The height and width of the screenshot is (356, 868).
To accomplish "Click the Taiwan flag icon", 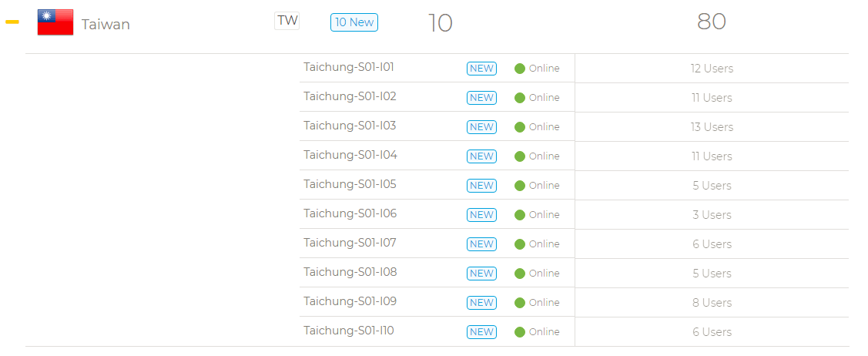I will pyautogui.click(x=55, y=22).
